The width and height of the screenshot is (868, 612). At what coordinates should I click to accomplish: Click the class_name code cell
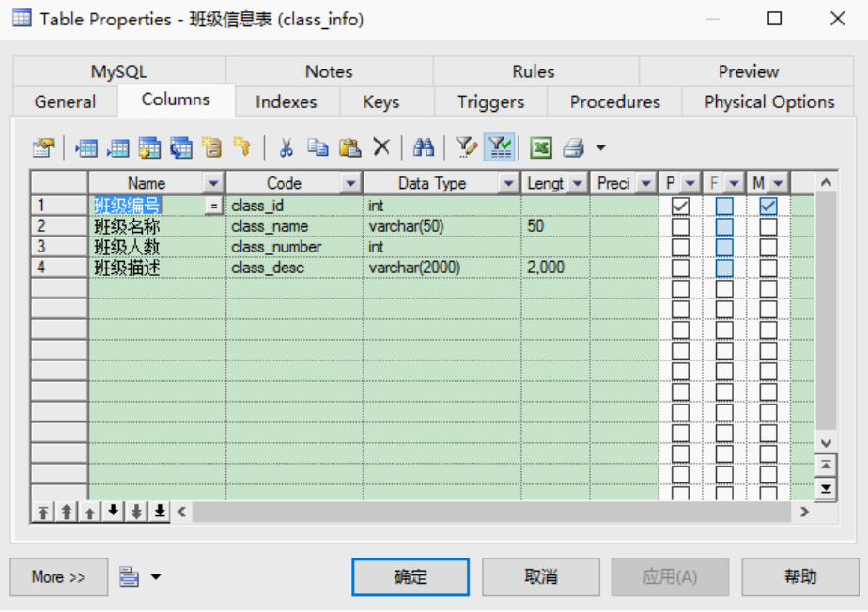point(295,226)
